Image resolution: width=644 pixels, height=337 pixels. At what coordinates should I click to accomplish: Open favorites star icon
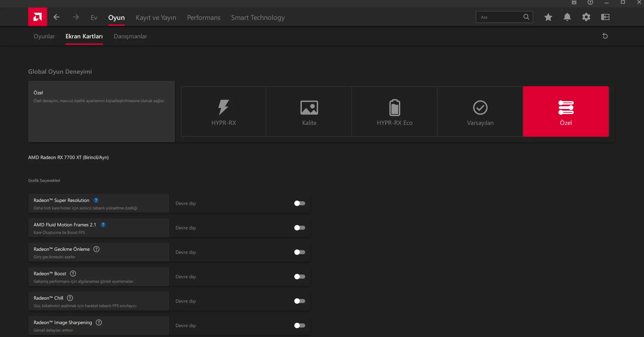tap(548, 17)
